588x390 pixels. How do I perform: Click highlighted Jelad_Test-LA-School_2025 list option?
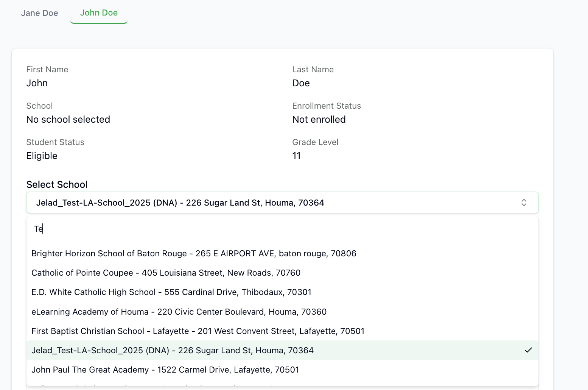[173, 351]
